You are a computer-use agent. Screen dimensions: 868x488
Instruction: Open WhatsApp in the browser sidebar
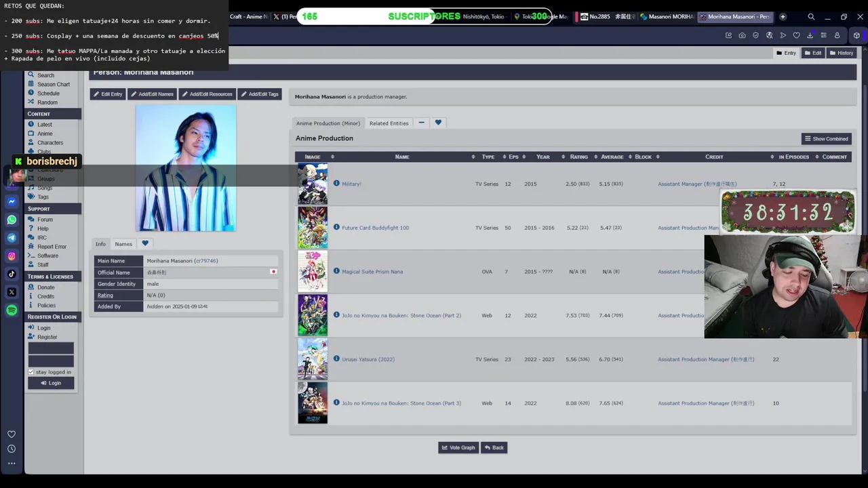(12, 220)
